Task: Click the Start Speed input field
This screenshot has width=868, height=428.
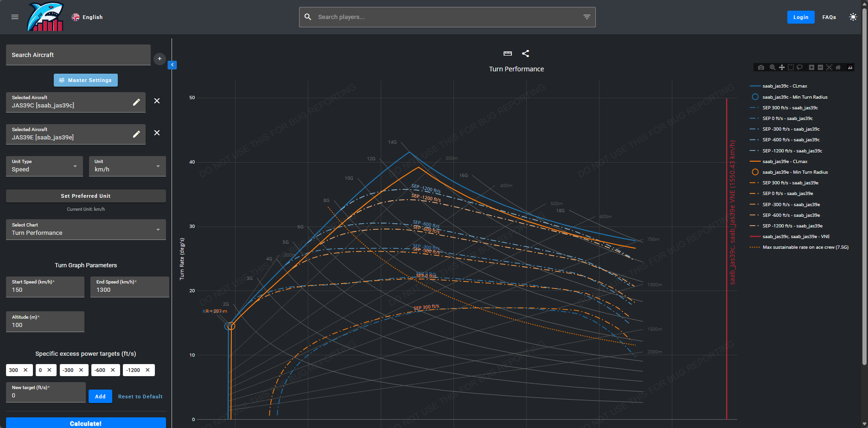Action: click(45, 287)
